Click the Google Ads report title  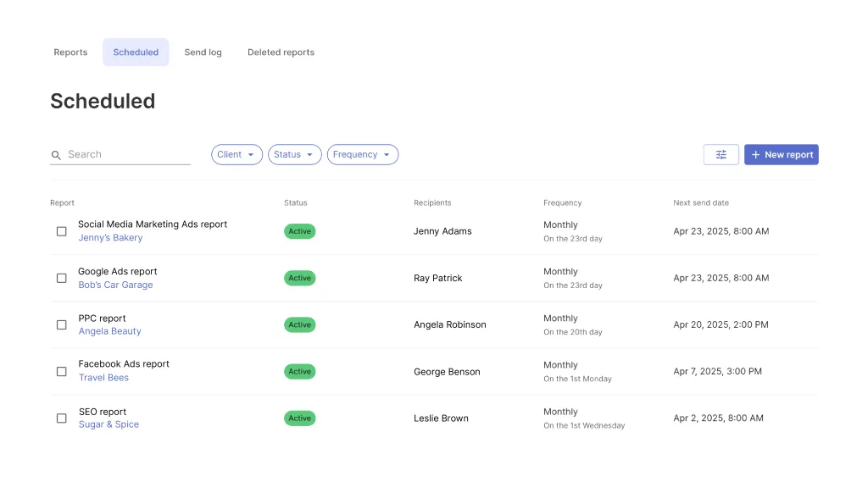(x=117, y=271)
